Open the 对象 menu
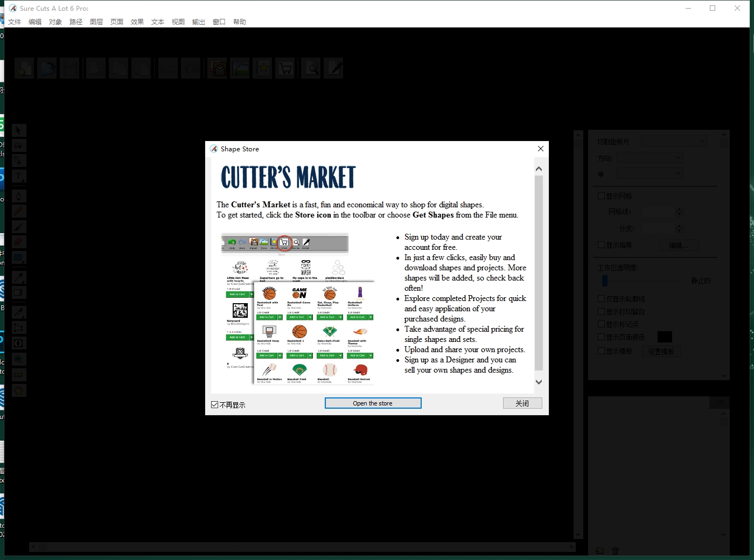 tap(55, 22)
